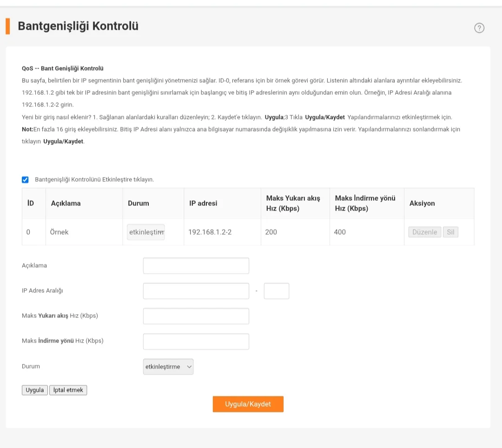Click the Maks Yukarı akış Hız input
The width and height of the screenshot is (502, 448).
coord(196,316)
